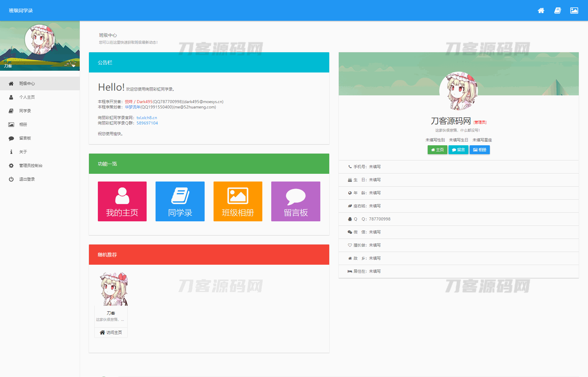The image size is (588, 377).
Task: Open 管理员控制台 gear item
Action: click(x=31, y=165)
